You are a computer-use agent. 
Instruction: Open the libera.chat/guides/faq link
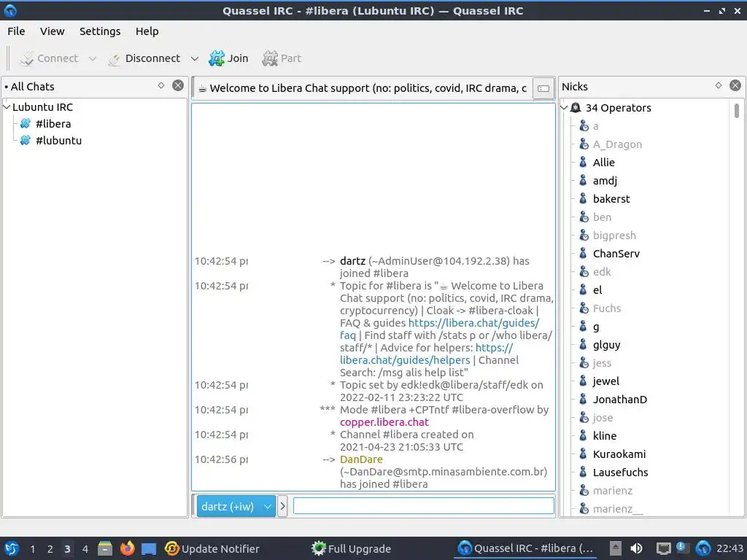coord(473,323)
